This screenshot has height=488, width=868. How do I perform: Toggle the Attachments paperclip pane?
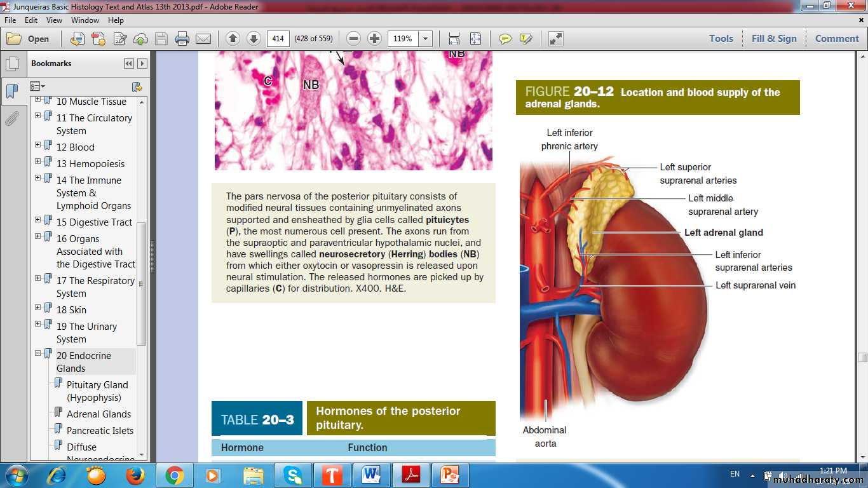[12, 119]
